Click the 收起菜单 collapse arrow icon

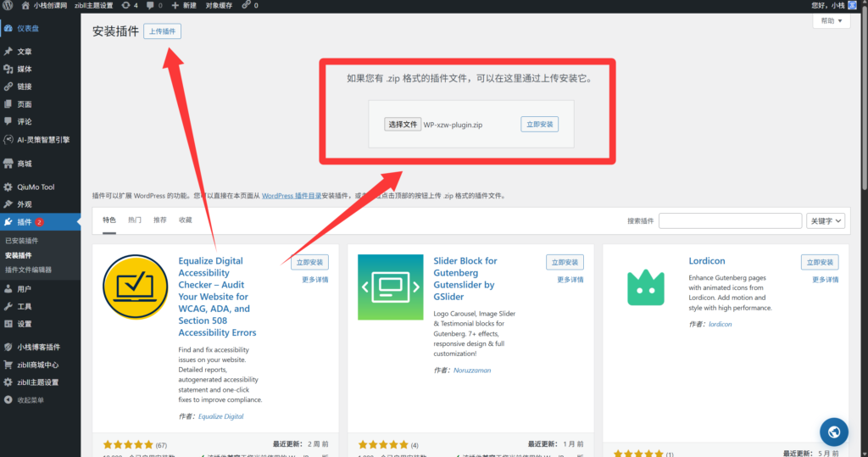point(8,400)
